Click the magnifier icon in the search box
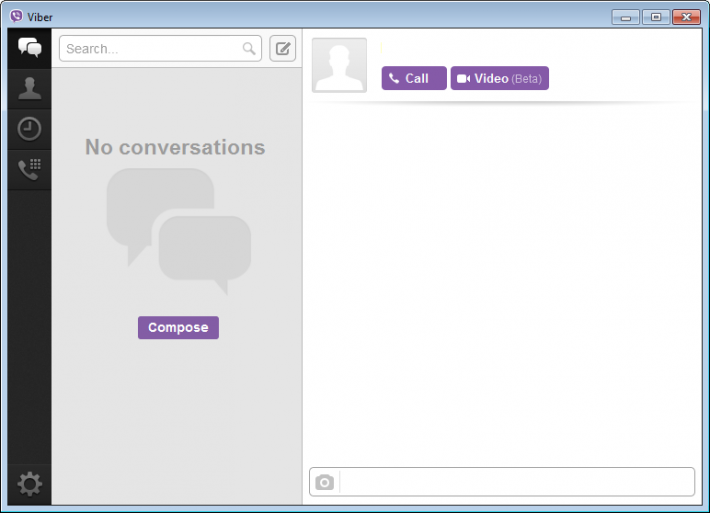710x513 pixels. tap(249, 48)
